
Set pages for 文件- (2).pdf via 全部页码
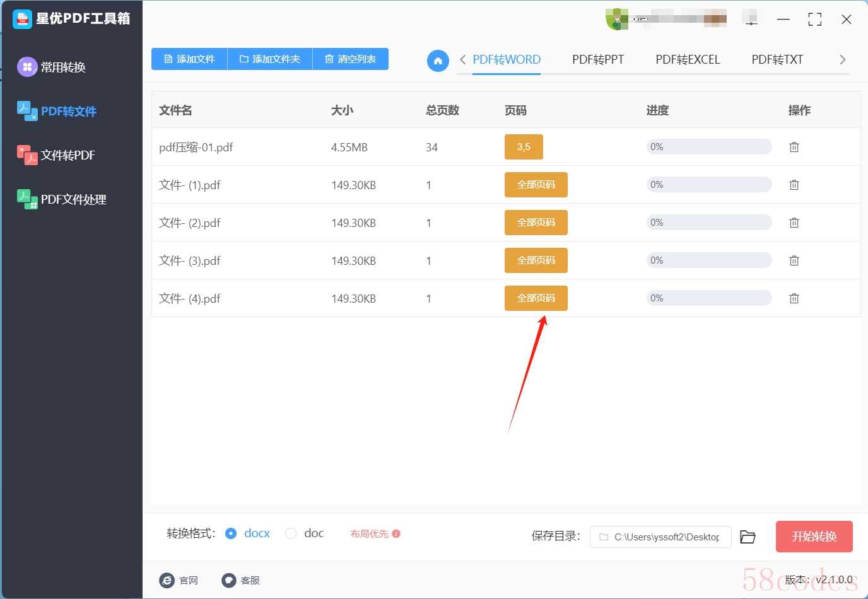coord(536,223)
